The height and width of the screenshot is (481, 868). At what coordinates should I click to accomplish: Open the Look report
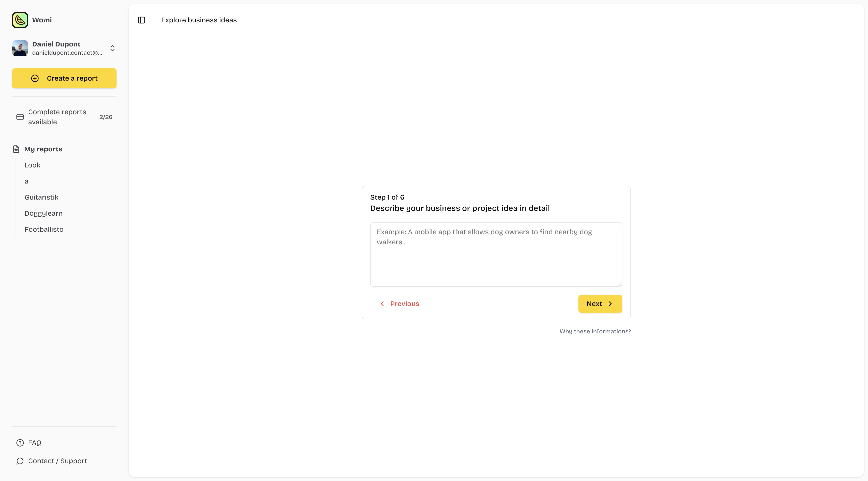(32, 165)
